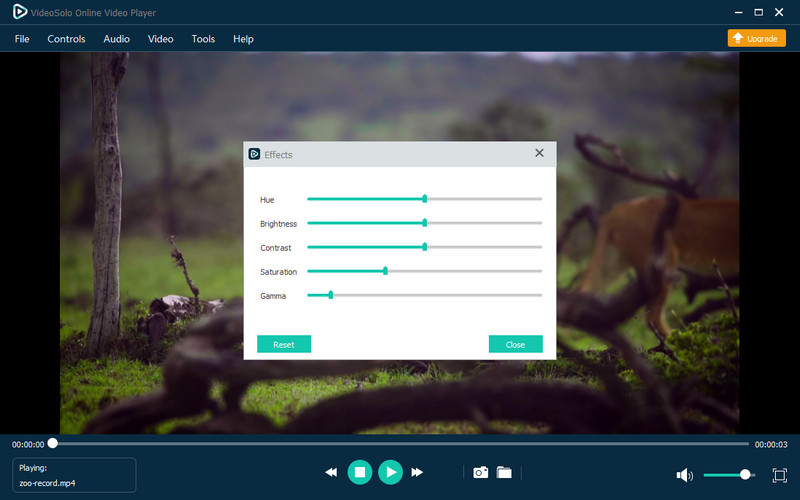The height and width of the screenshot is (500, 800).
Task: Click the Reset button in Effects
Action: tap(284, 344)
